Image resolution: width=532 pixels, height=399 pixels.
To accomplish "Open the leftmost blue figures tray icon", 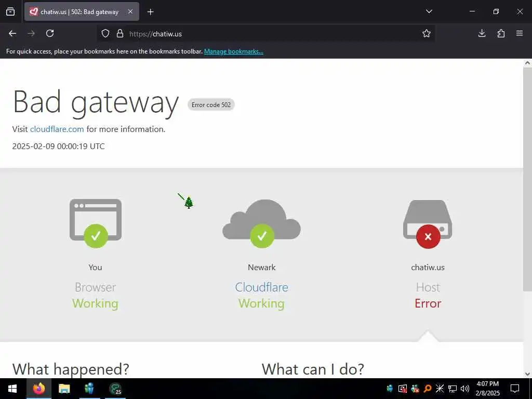I will [390, 389].
